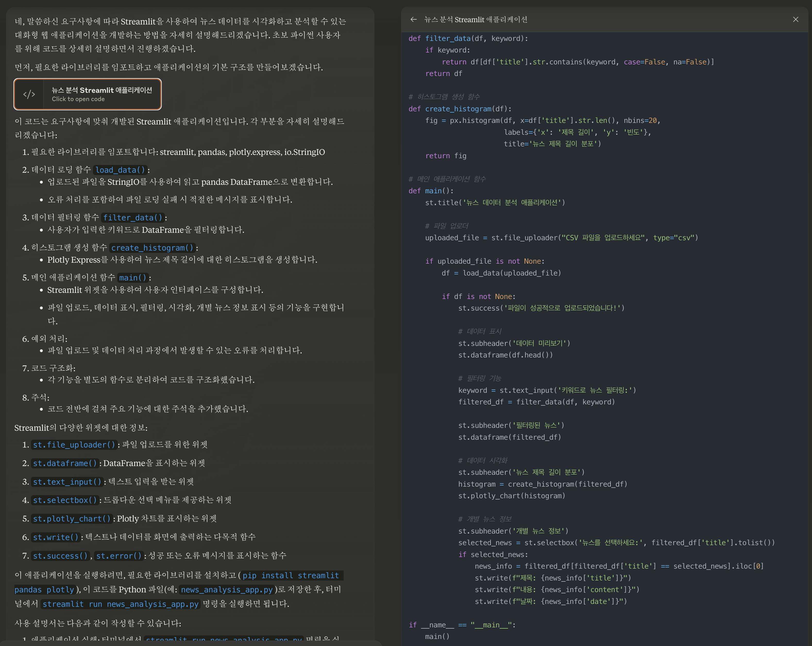Click the 'Click to open code' text
The image size is (812, 646).
[78, 99]
